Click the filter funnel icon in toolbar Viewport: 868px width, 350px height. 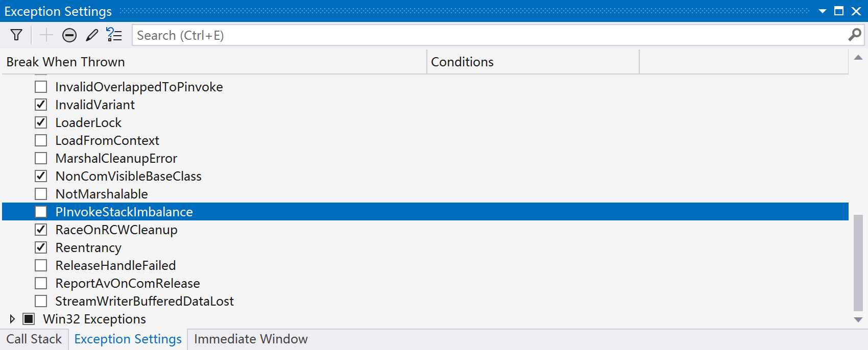(x=16, y=35)
